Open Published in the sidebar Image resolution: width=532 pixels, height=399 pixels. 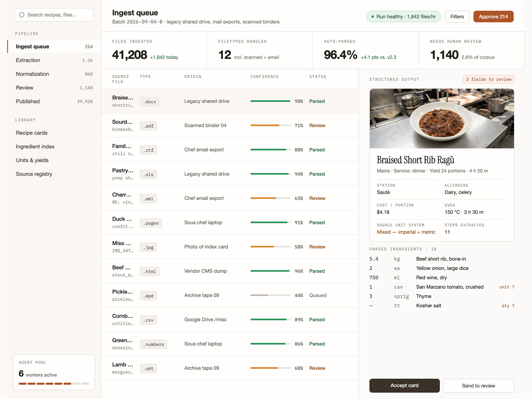point(54,101)
